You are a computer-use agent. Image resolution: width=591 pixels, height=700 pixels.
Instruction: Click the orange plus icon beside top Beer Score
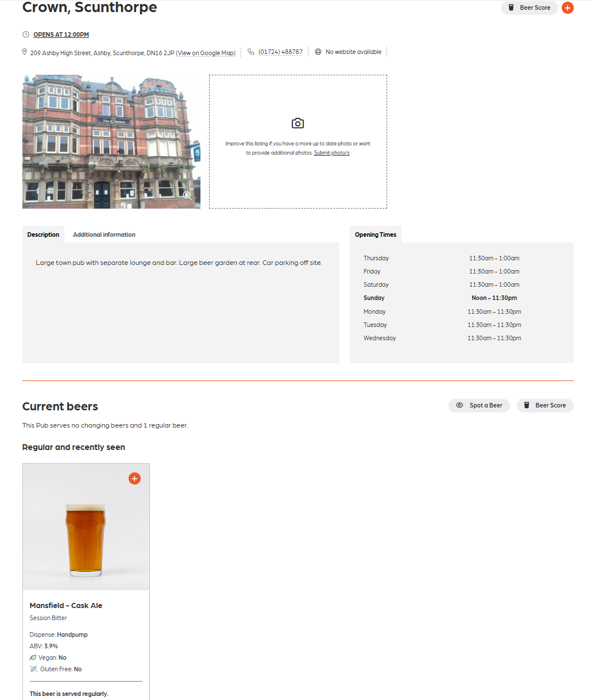click(x=567, y=8)
